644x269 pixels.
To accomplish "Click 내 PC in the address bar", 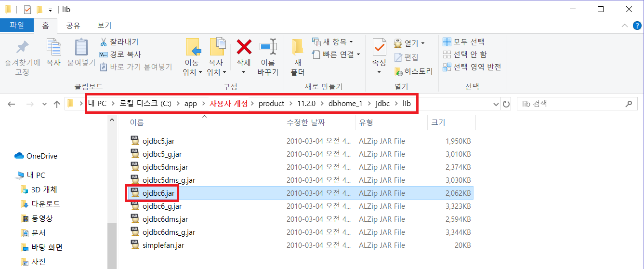I will pyautogui.click(x=97, y=104).
